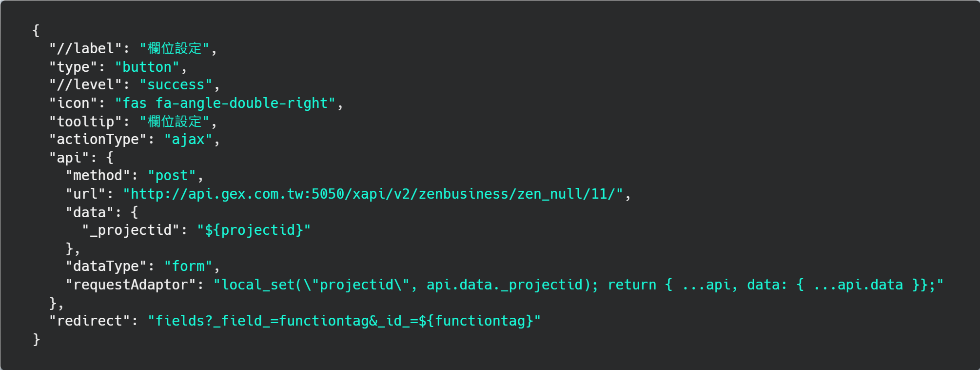Click the "url" key
Viewport: 980px width, 370px height.
pyautogui.click(x=85, y=194)
